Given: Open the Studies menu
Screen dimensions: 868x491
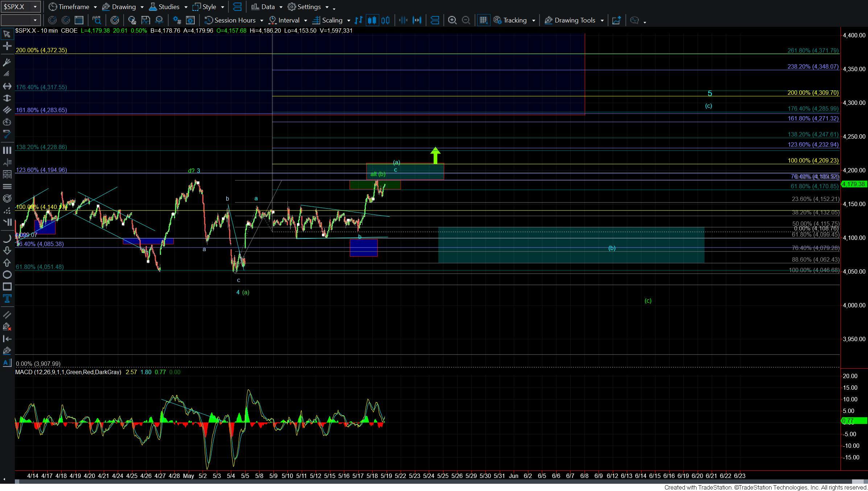Looking at the screenshot, I should (x=169, y=7).
